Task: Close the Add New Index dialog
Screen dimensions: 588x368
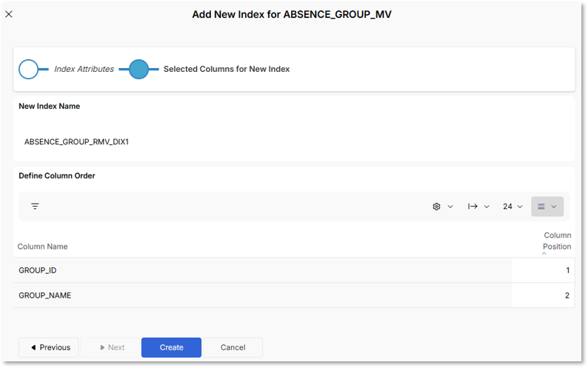Action: tap(9, 14)
